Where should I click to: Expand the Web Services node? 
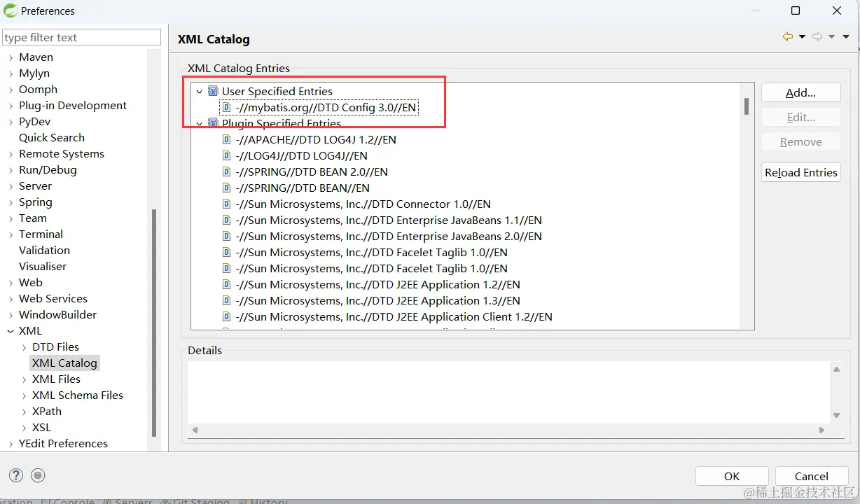(x=11, y=299)
